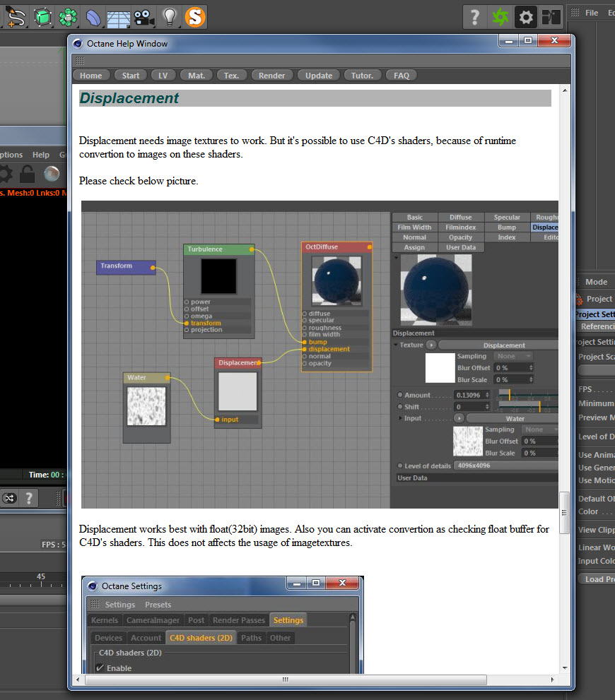Image resolution: width=615 pixels, height=700 pixels.
Task: Open the LV help tab
Action: (163, 76)
